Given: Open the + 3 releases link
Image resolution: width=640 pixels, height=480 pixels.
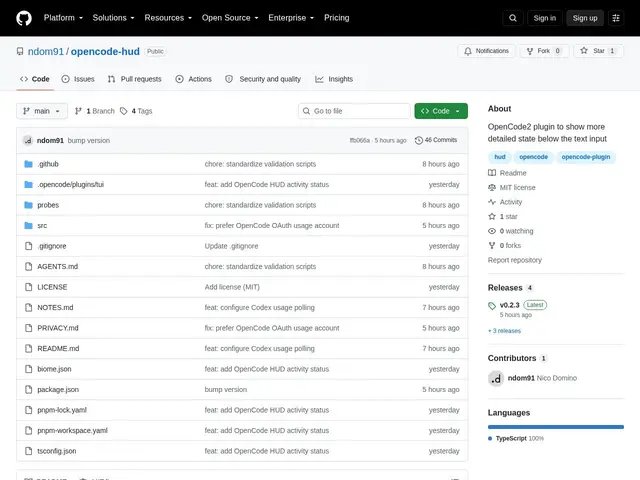Looking at the screenshot, I should point(504,331).
